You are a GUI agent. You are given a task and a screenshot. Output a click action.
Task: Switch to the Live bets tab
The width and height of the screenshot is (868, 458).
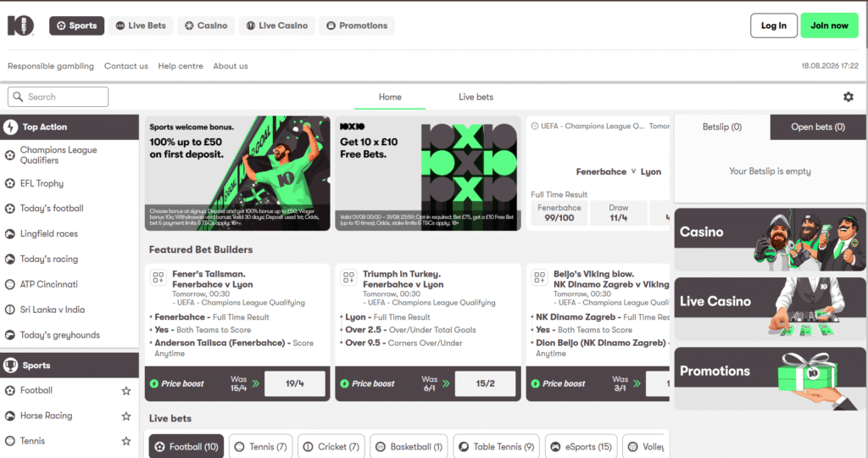[476, 97]
